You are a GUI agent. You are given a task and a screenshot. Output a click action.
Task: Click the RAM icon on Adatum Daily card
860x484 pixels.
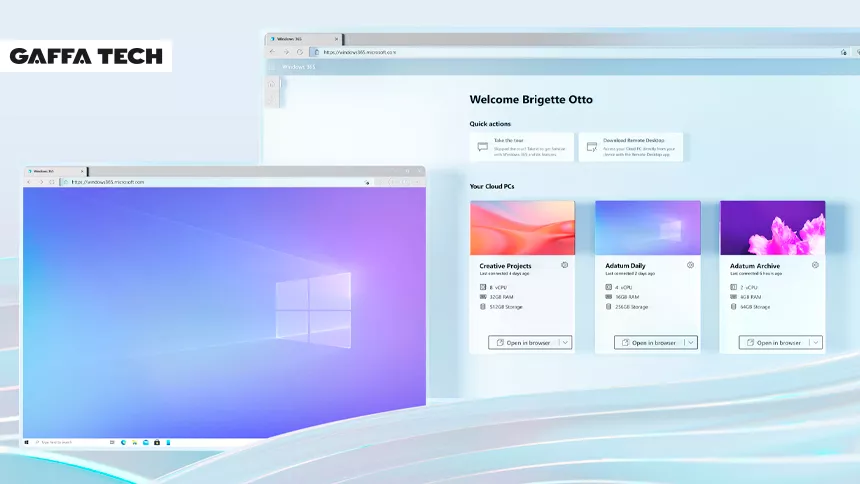608,297
